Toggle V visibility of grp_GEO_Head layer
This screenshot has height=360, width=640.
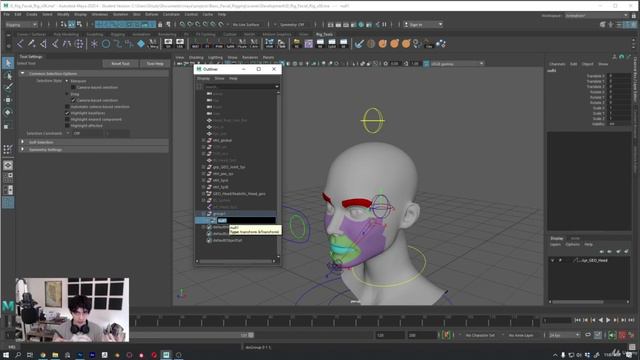pos(553,260)
